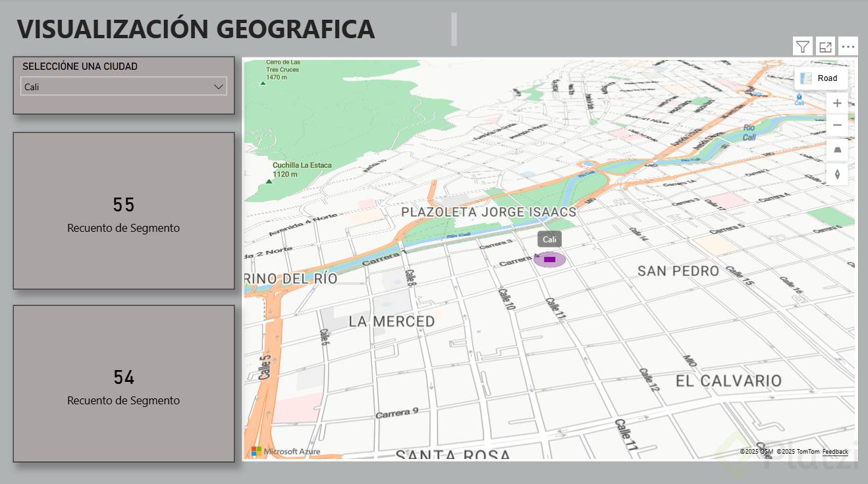Open the Feedback link on map
Screen dimensions: 868x484
pyautogui.click(x=835, y=452)
